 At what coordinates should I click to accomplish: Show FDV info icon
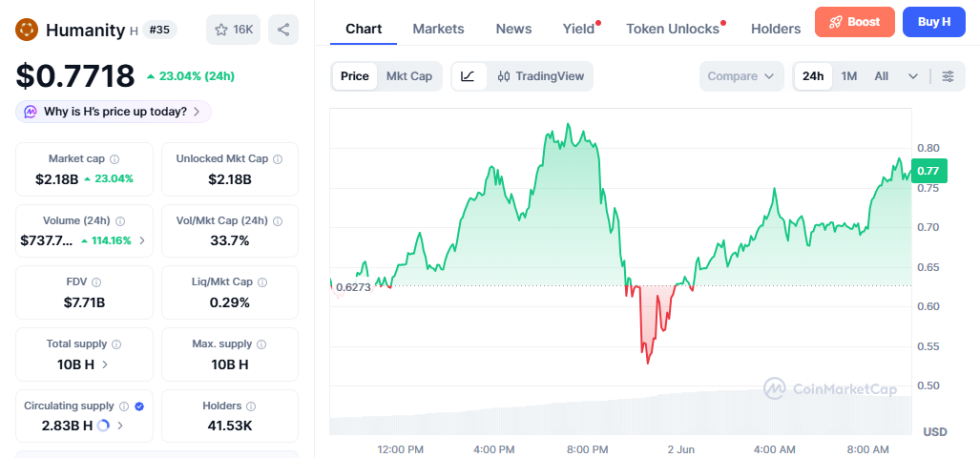[96, 282]
